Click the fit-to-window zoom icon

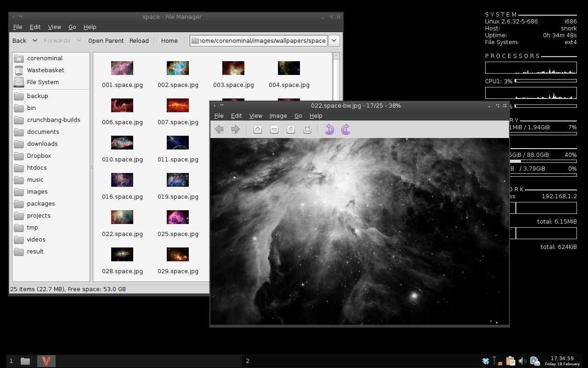pyautogui.click(x=307, y=130)
